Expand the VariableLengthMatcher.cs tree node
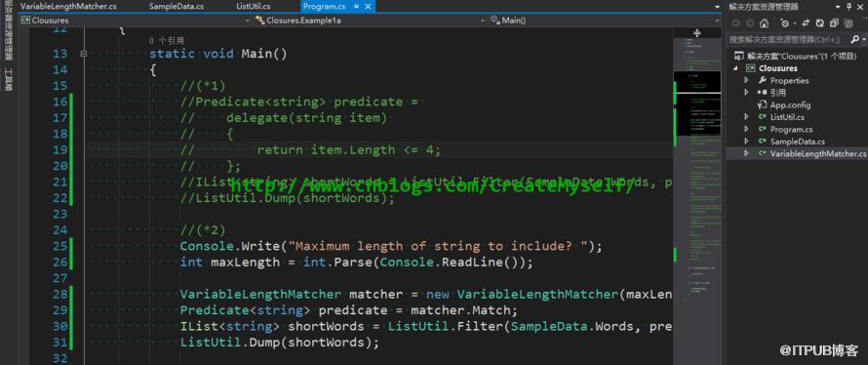Viewport: 868px width, 365px height. click(x=747, y=153)
